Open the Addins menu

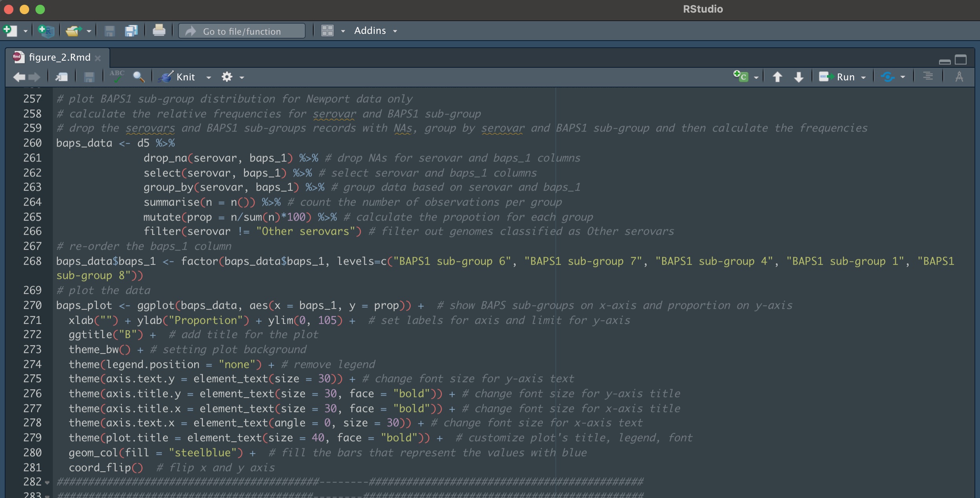click(375, 31)
